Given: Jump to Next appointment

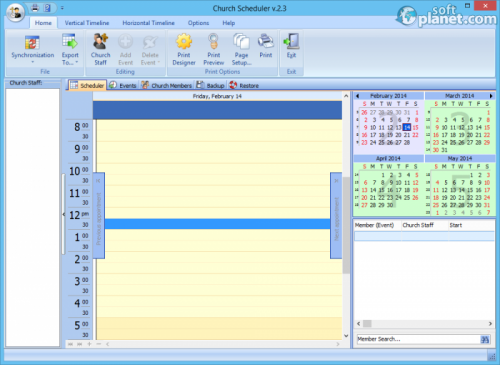Looking at the screenshot, I should click(x=336, y=215).
